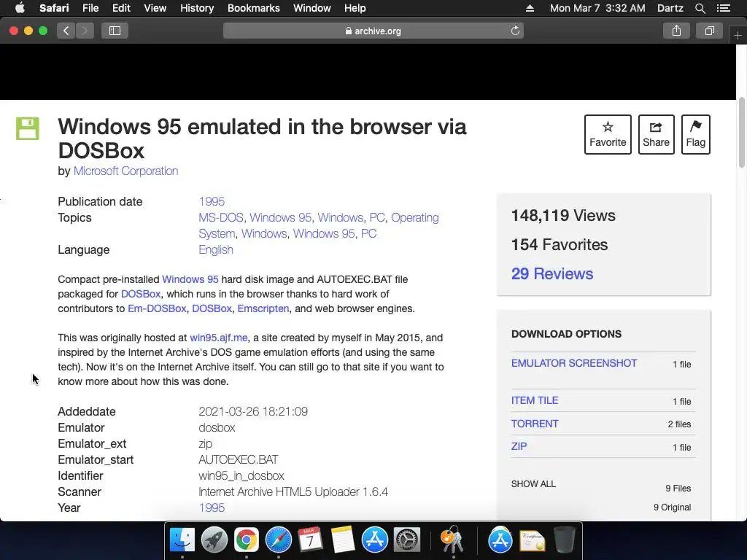The height and width of the screenshot is (560, 747).
Task: Click SHOW ALL files link
Action: pos(533,484)
